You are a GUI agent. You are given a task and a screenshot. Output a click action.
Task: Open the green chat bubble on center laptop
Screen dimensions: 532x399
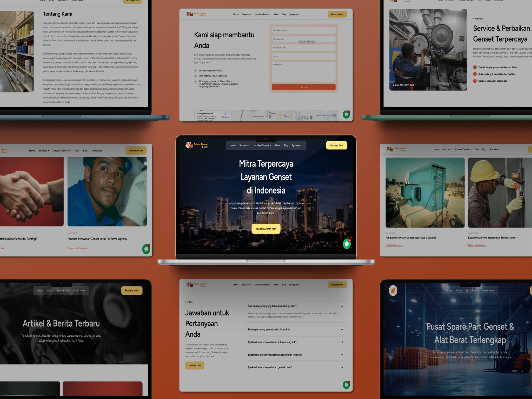point(347,244)
